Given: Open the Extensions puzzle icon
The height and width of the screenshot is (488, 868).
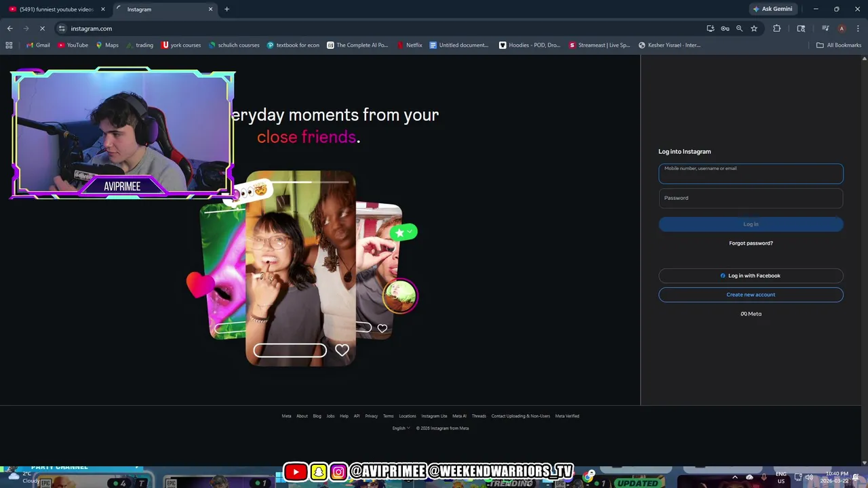Looking at the screenshot, I should [x=777, y=28].
